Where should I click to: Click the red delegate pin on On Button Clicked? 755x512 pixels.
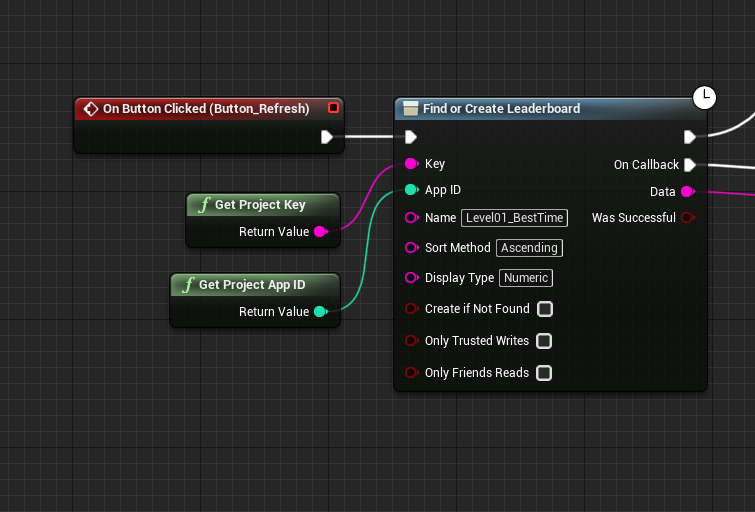[x=334, y=108]
